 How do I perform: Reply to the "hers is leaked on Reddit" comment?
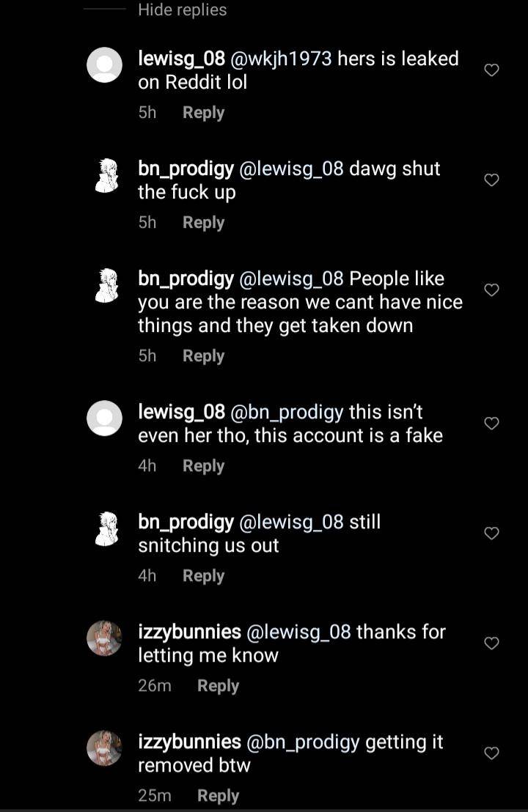pos(203,113)
